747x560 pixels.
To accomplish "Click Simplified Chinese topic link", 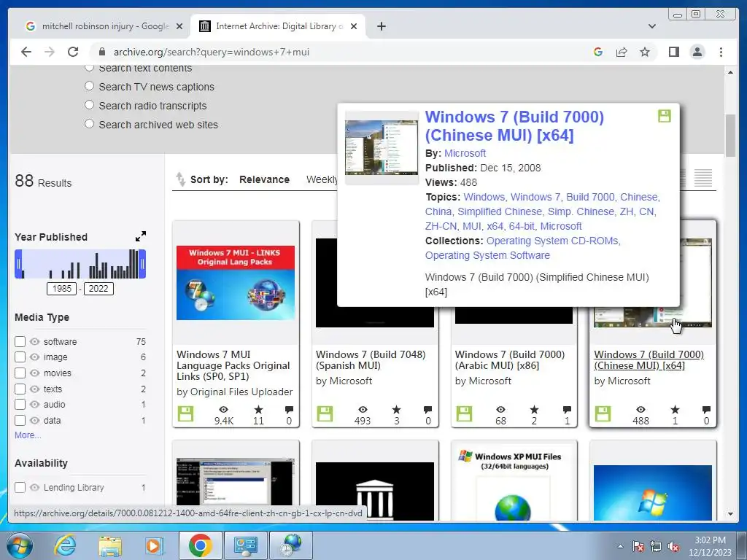I will [x=500, y=211].
